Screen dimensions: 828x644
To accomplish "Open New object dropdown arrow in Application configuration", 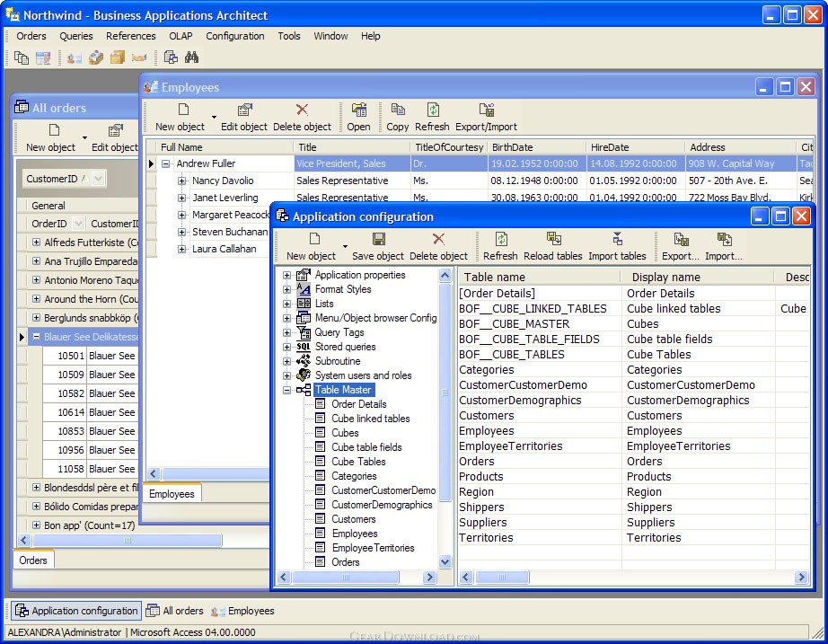I will (345, 246).
